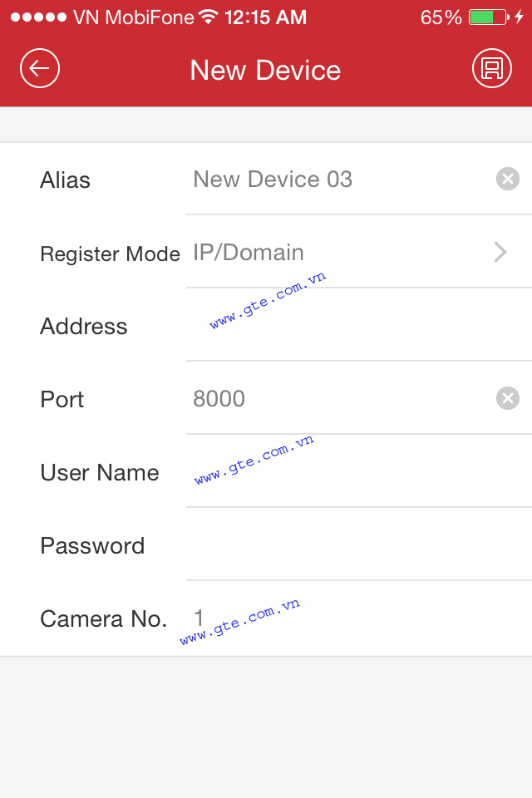Tap the Password input field
The width and height of the screenshot is (532, 798).
[x=357, y=545]
